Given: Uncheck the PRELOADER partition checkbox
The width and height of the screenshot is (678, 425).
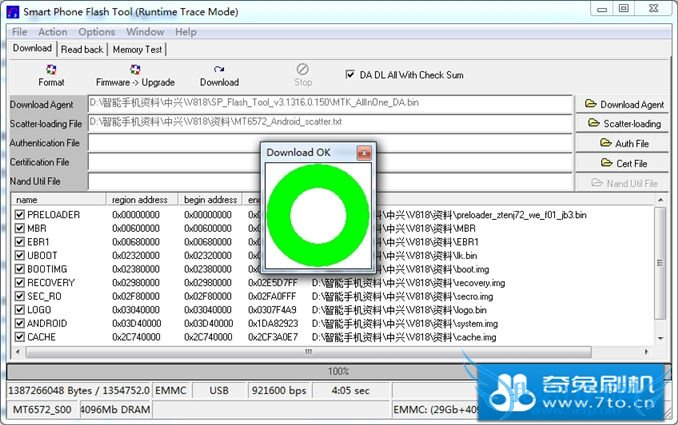Looking at the screenshot, I should 20,215.
